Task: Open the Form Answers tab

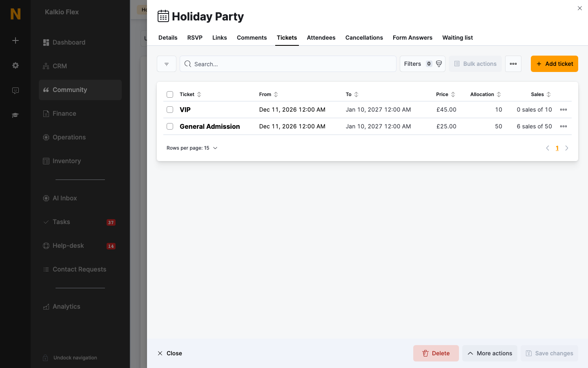Action: [412, 38]
